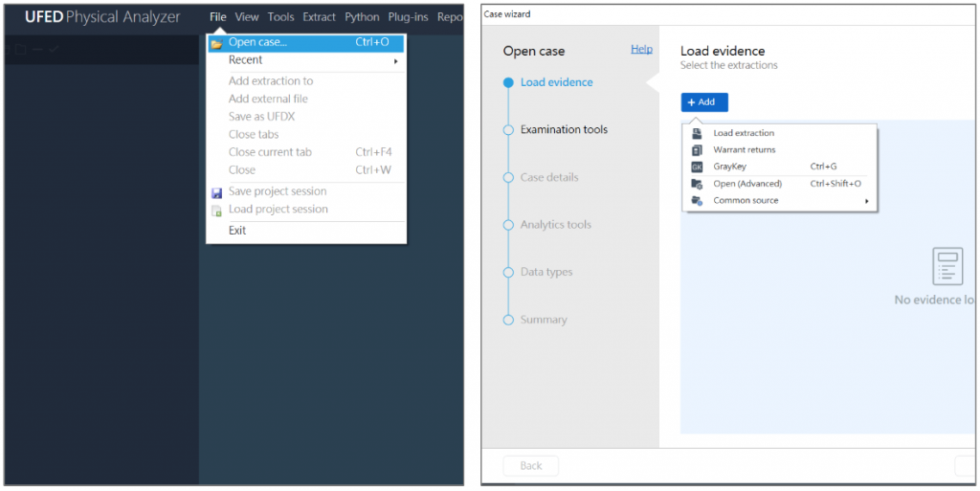The image size is (980, 491).
Task: Click the Case details step label
Action: pyautogui.click(x=549, y=177)
